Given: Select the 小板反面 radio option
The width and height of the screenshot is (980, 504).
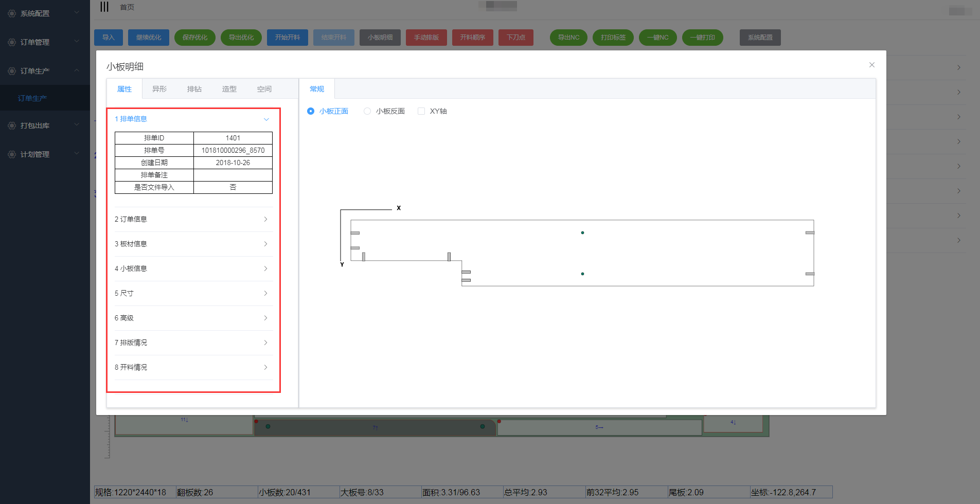Looking at the screenshot, I should 367,111.
